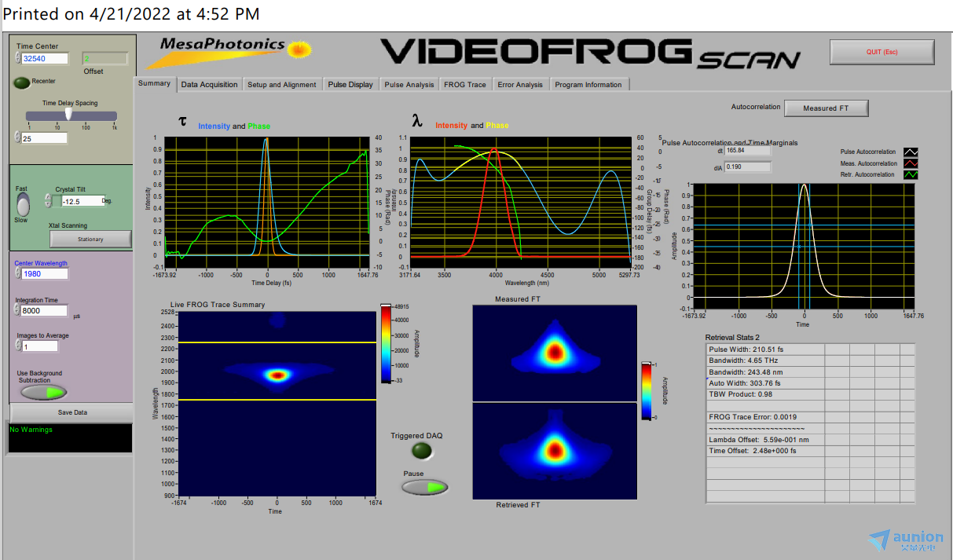Screen dimensions: 953x560
Task: Open the Autocorrelation Measured FT selector
Action: point(826,108)
